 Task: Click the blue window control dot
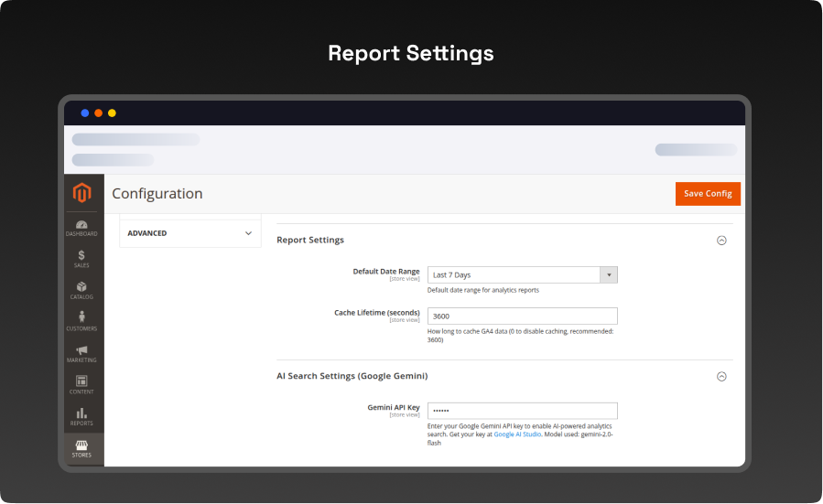(x=85, y=113)
